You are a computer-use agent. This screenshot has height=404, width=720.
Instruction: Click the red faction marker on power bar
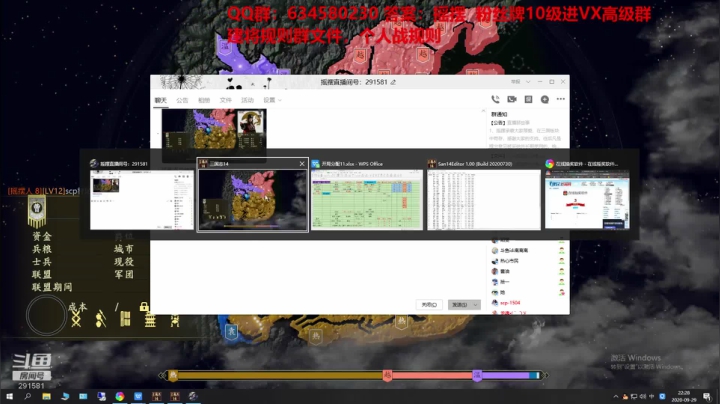point(387,376)
